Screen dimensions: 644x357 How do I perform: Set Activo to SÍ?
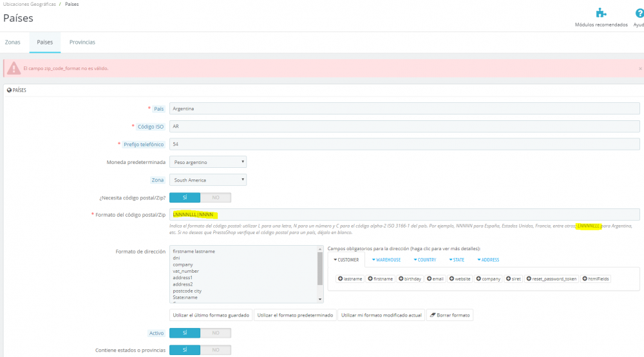[x=185, y=333]
